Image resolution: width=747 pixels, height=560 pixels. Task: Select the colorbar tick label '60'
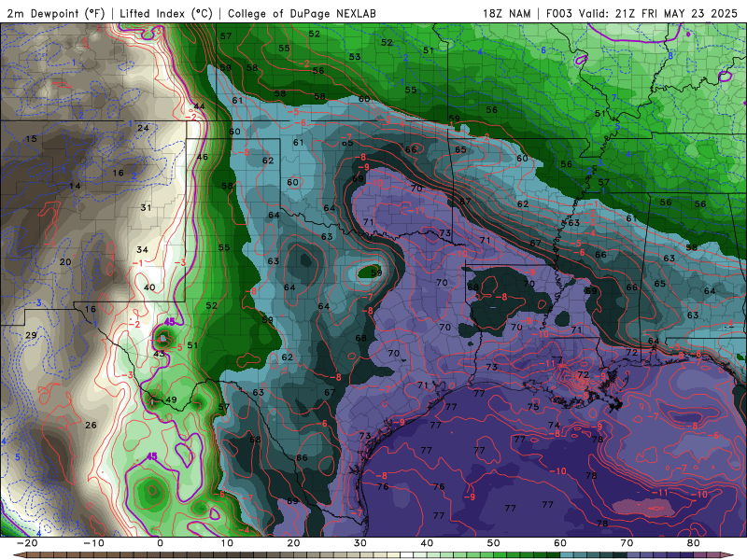[560, 543]
